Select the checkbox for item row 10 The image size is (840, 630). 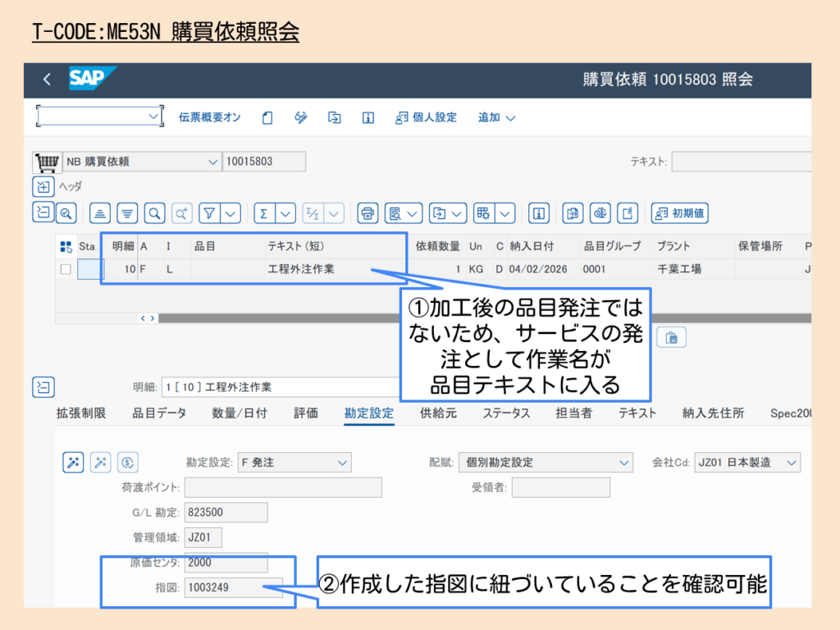coord(66,269)
